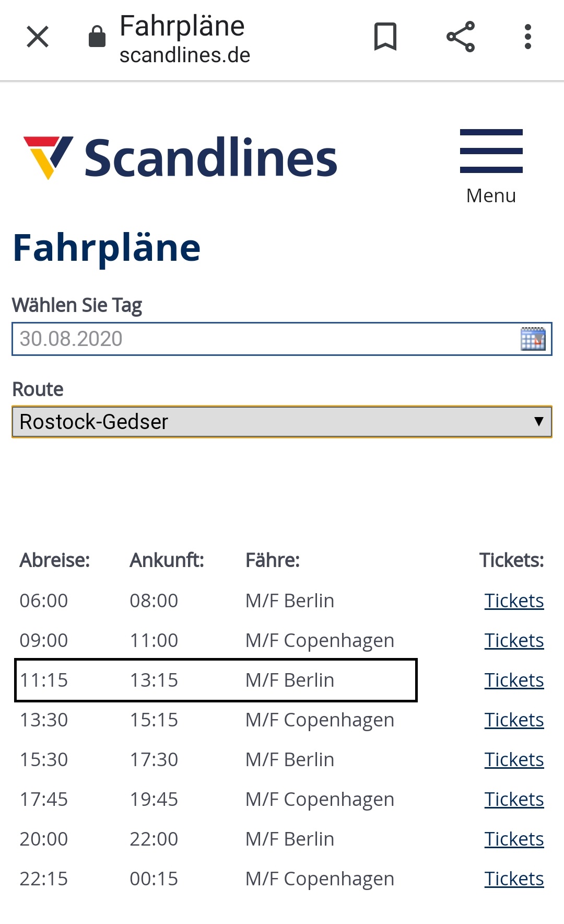Viewport: 564px width, 924px height.
Task: Click the date field showing 30.08.2020
Action: (x=261, y=339)
